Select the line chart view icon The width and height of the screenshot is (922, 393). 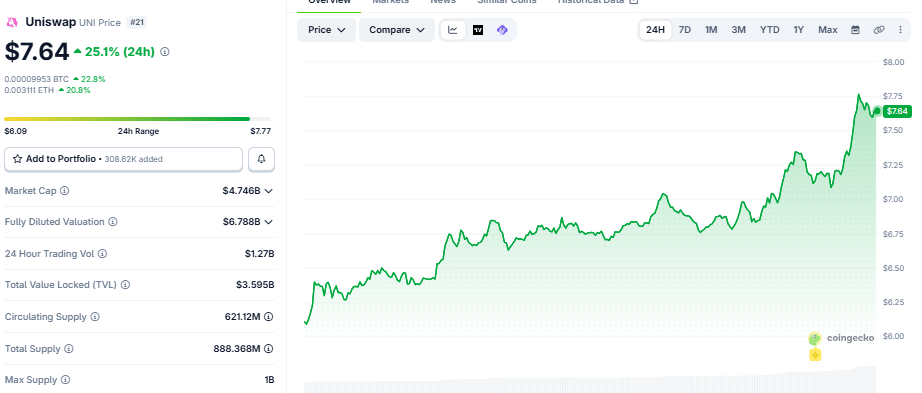(453, 30)
